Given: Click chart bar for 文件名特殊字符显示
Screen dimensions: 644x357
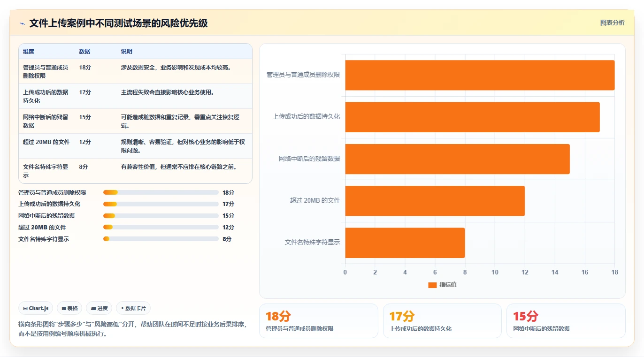Looking at the screenshot, I should click(x=405, y=243).
